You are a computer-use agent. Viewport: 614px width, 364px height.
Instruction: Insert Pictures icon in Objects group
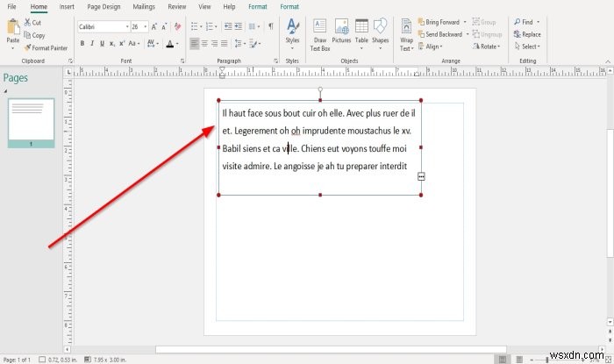tap(341, 26)
